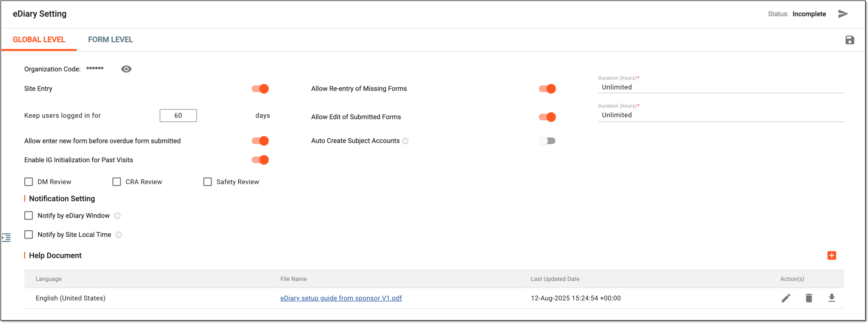Click the Keep users logged in days field
Screen dimensions: 868x323
point(178,116)
